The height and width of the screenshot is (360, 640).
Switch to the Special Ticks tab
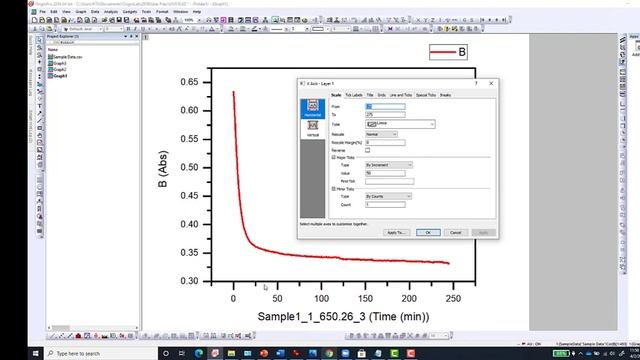tap(426, 95)
